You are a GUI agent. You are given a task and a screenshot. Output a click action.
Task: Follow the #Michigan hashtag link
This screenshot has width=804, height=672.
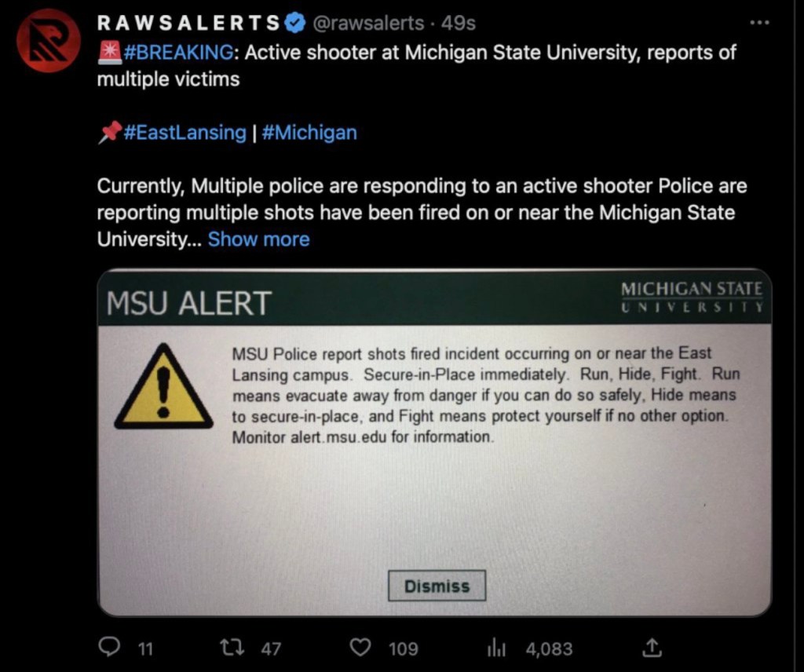pyautogui.click(x=309, y=133)
